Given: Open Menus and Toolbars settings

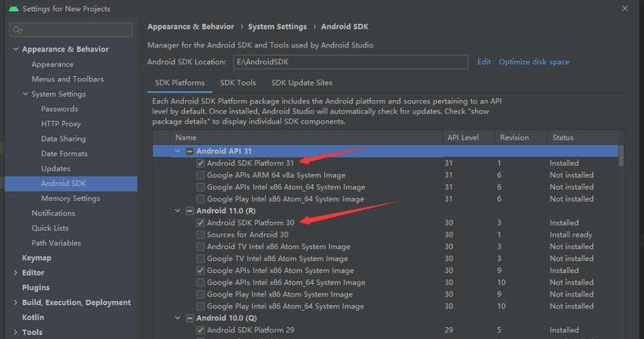Looking at the screenshot, I should tap(68, 79).
